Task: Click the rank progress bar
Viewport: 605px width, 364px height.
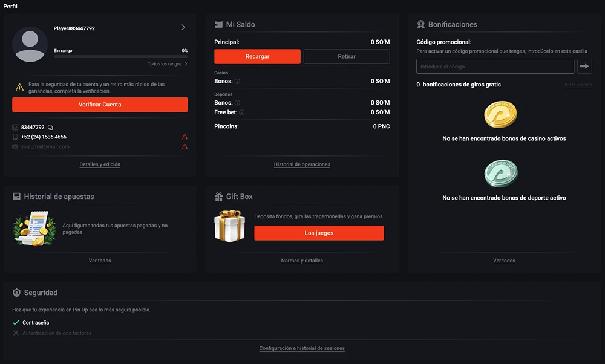Action: pyautogui.click(x=120, y=57)
